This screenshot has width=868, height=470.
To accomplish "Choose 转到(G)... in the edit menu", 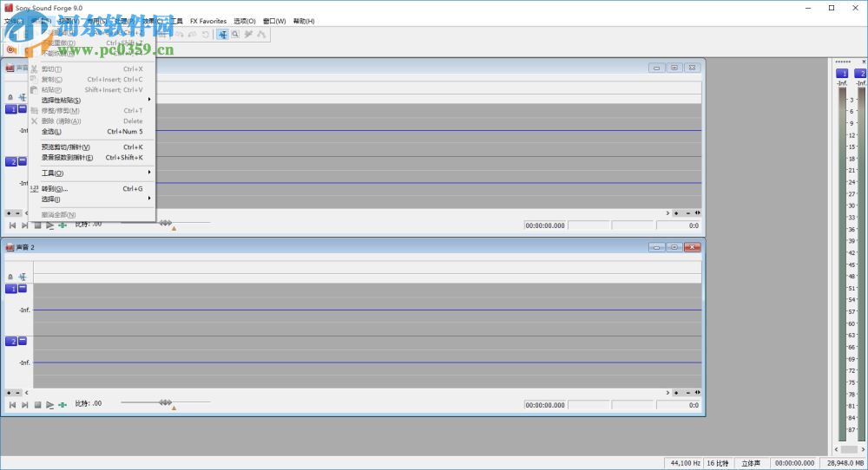I will coord(92,188).
